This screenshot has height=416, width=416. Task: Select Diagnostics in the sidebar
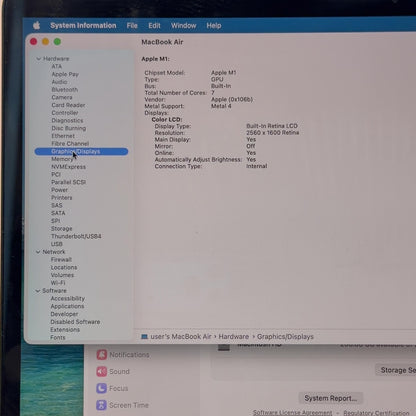(x=67, y=120)
